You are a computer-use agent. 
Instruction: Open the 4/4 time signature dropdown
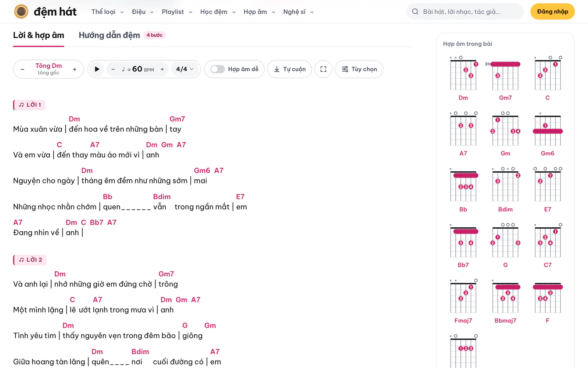(x=185, y=69)
